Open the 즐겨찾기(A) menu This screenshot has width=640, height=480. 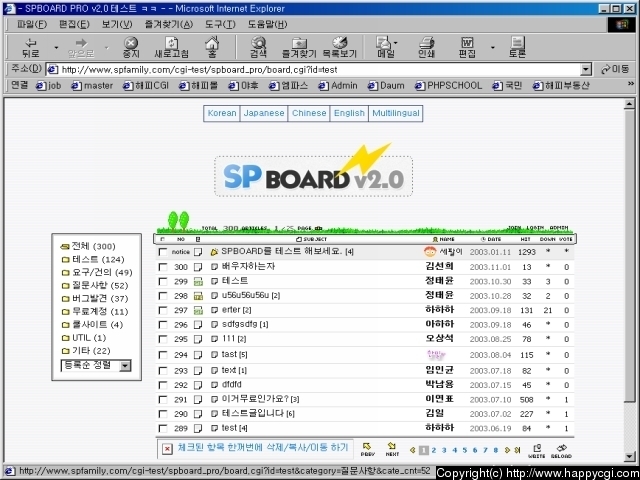click(169, 24)
